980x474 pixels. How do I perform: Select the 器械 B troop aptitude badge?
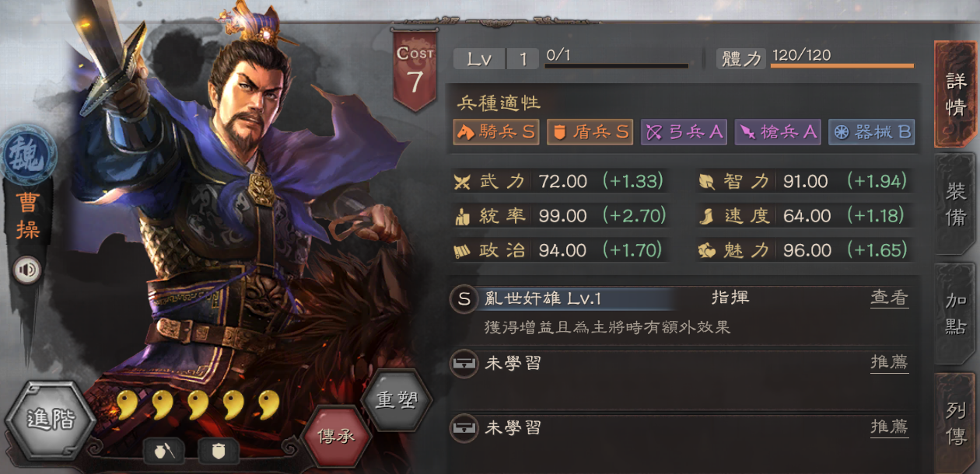[x=872, y=132]
